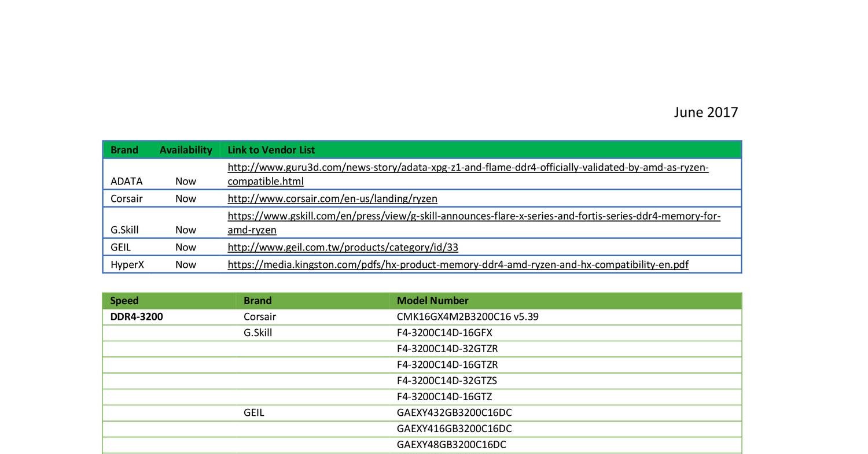This screenshot has height=454, width=868.
Task: Select model number F4-3200C14D-16GFX
Action: point(444,333)
